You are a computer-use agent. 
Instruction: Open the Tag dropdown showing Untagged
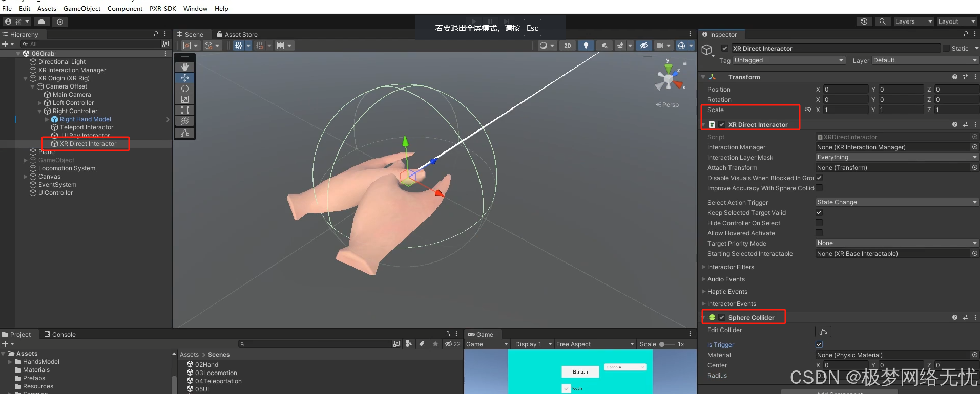pyautogui.click(x=789, y=60)
